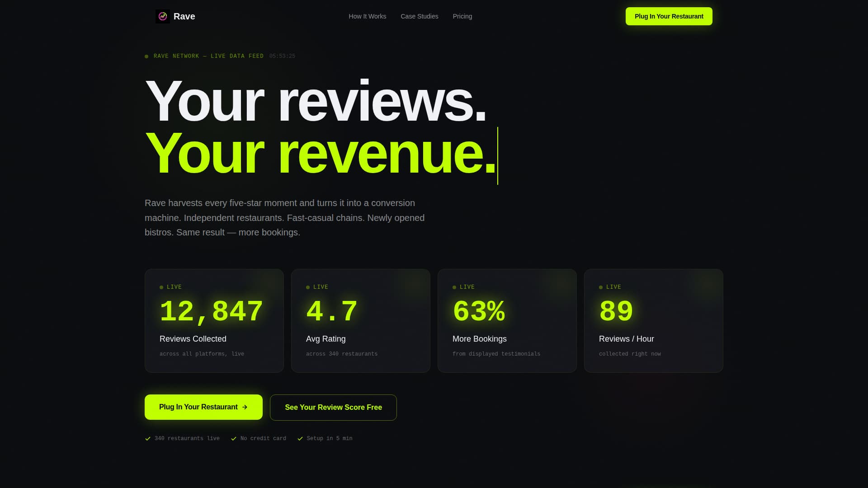The image size is (868, 488).
Task: Open the Pricing page
Action: (462, 16)
